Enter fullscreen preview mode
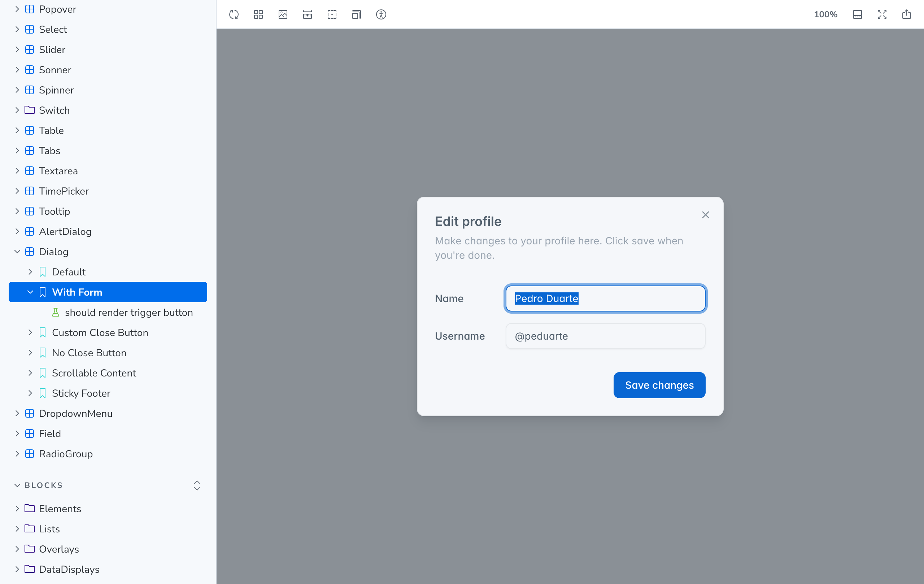The height and width of the screenshot is (584, 924). (x=882, y=14)
